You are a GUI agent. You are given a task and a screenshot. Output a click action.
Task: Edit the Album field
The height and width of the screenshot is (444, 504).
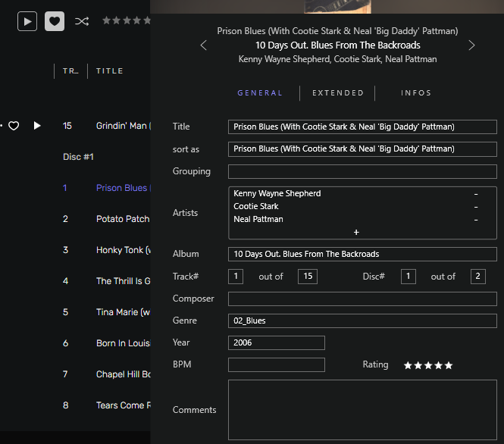coord(362,254)
